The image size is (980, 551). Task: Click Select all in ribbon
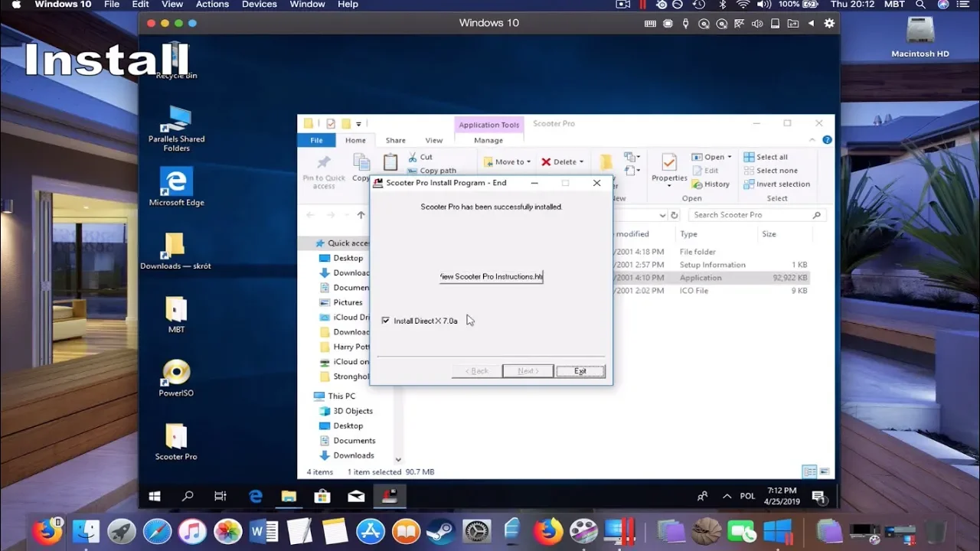click(x=766, y=157)
